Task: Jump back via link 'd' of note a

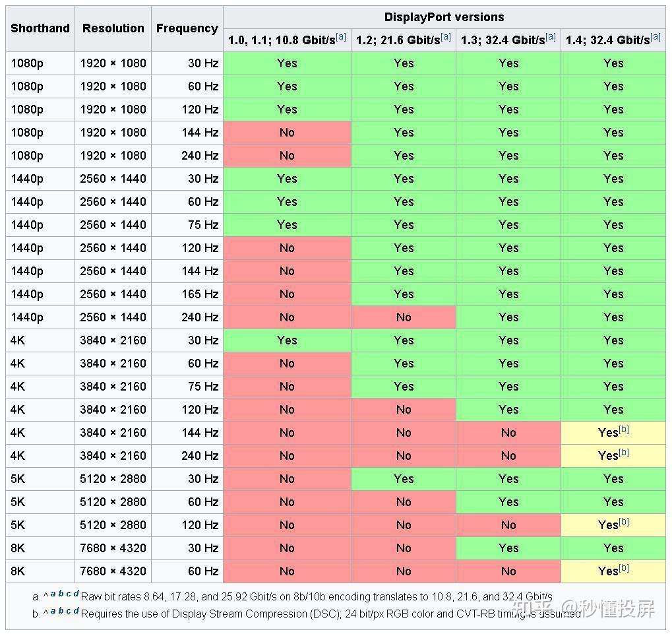Action: pyautogui.click(x=76, y=594)
